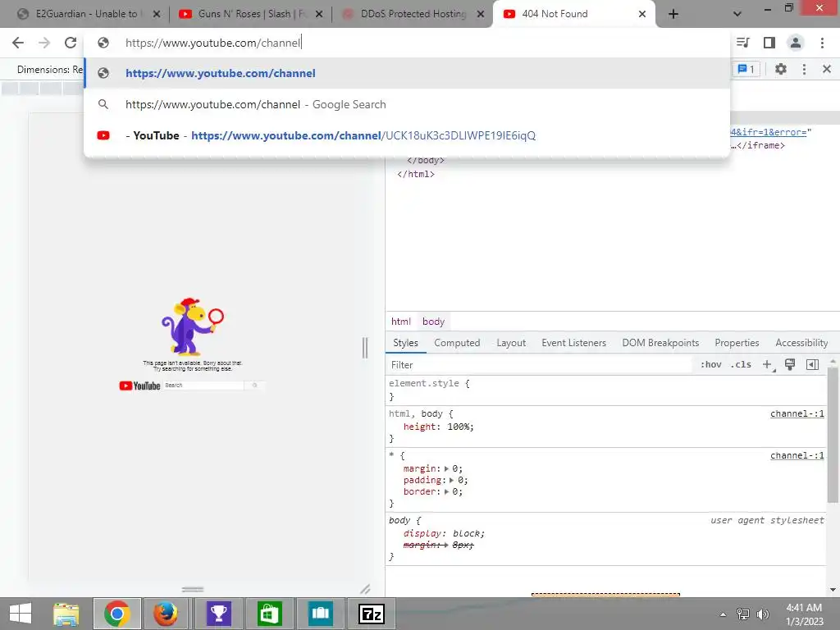Click the forward navigation arrow
Image resolution: width=840 pixels, height=630 pixels.
click(x=44, y=43)
